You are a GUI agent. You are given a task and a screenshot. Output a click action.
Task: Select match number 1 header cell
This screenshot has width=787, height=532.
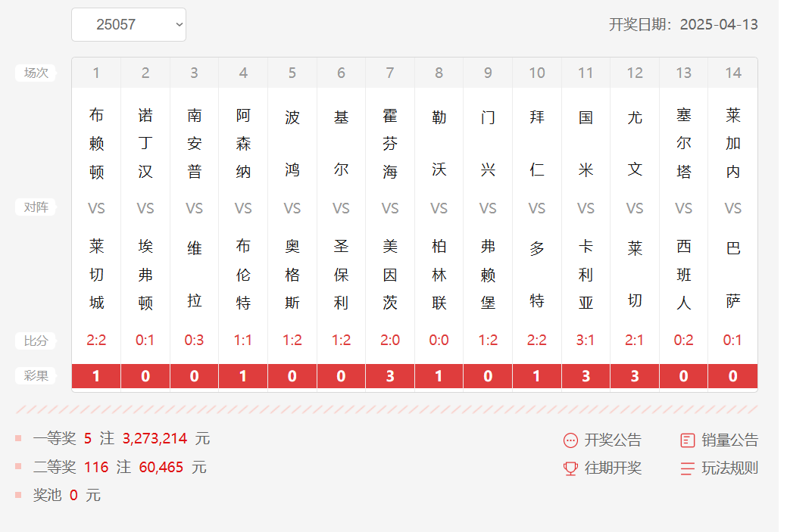[x=96, y=73]
